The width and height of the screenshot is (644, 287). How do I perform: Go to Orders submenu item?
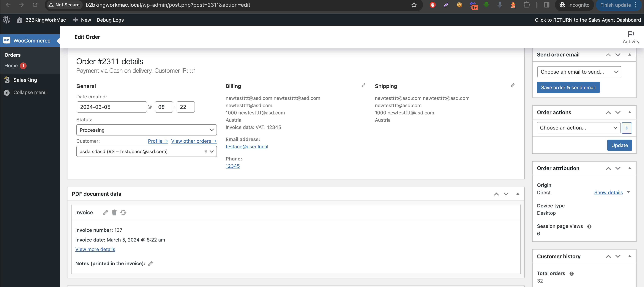(x=12, y=55)
